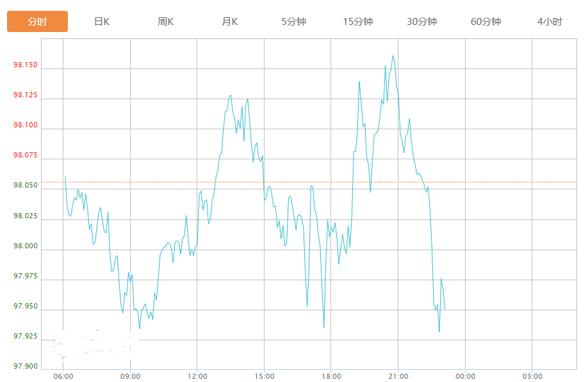This screenshot has height=382, width=588.
Task: Click the 18:00 time axis label
Action: (331, 376)
